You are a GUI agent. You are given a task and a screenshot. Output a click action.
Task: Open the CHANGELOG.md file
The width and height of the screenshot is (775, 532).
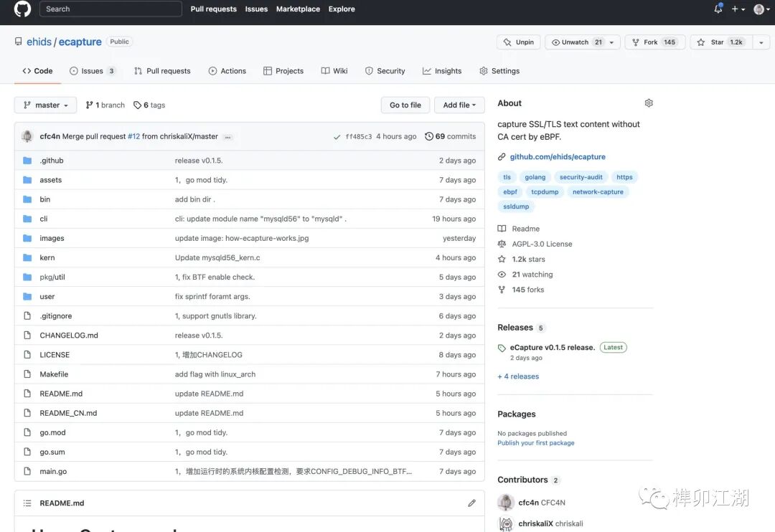69,336
